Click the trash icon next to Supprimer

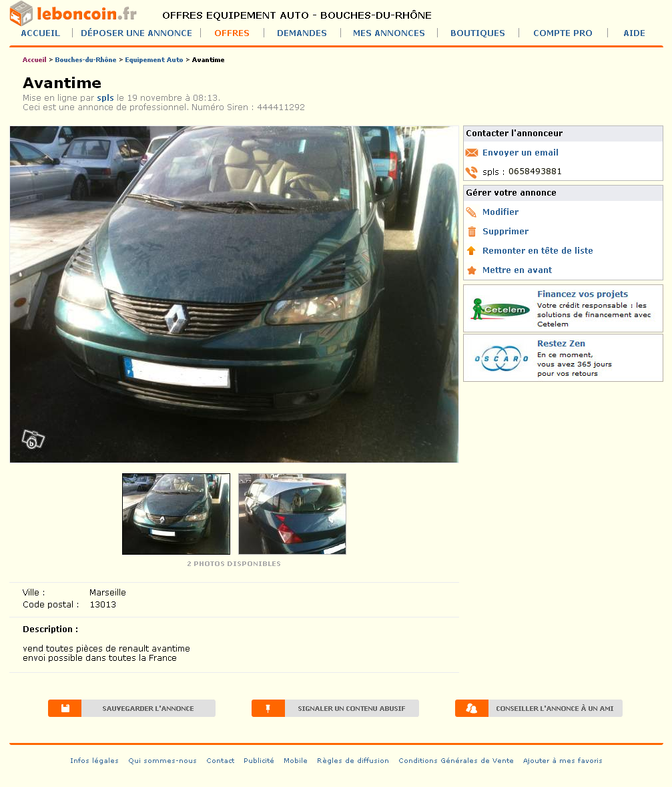tap(472, 232)
